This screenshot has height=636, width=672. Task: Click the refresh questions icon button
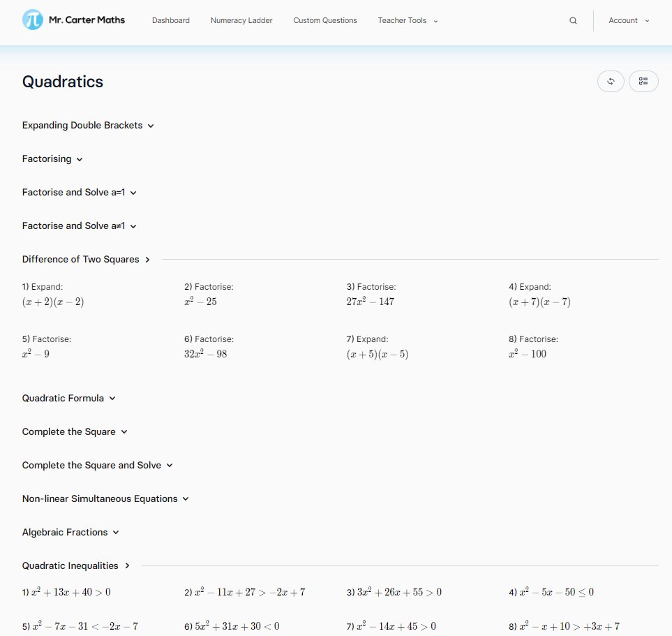[x=611, y=81]
